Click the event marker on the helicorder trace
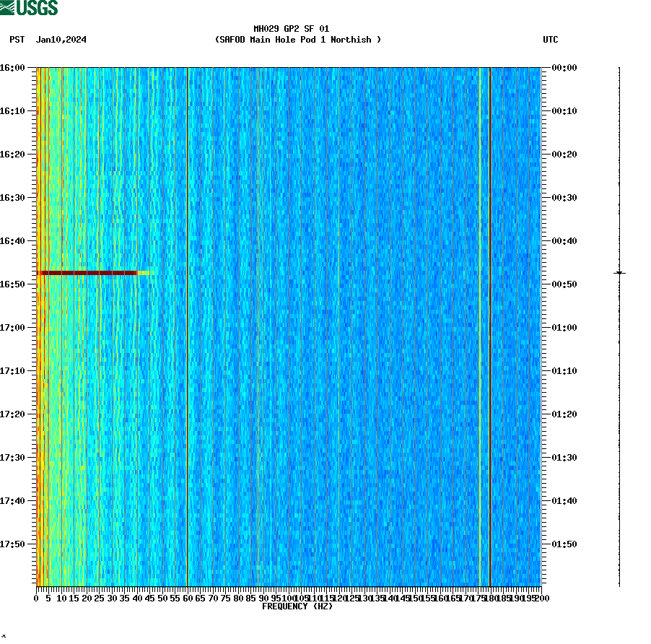The height and width of the screenshot is (644, 651). coord(619,273)
